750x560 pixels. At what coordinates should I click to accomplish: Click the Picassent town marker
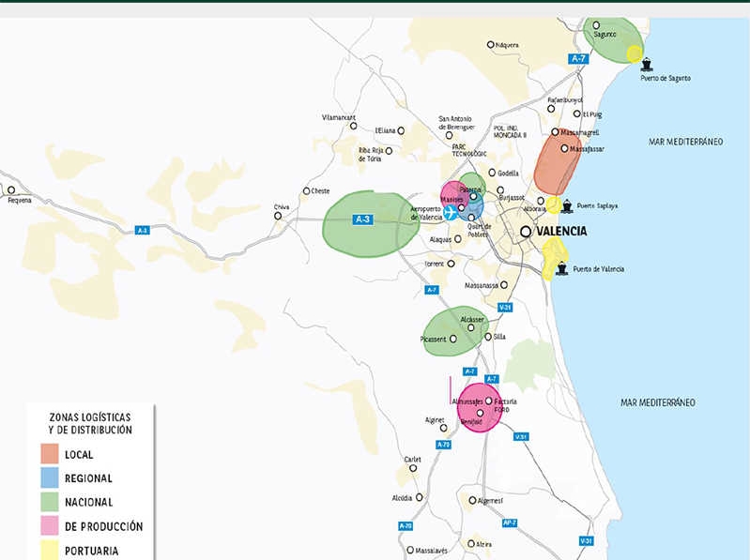pos(452,339)
